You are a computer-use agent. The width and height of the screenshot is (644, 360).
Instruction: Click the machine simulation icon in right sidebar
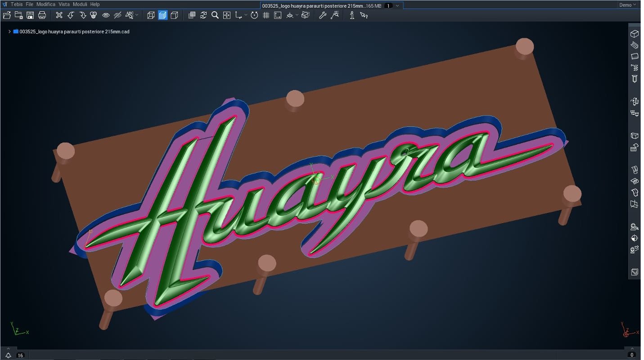click(635, 227)
